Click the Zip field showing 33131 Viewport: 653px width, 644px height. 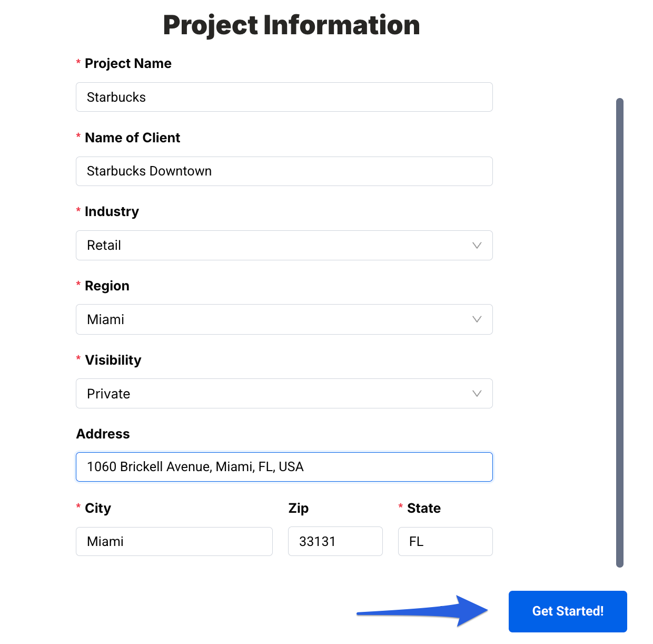tap(335, 541)
